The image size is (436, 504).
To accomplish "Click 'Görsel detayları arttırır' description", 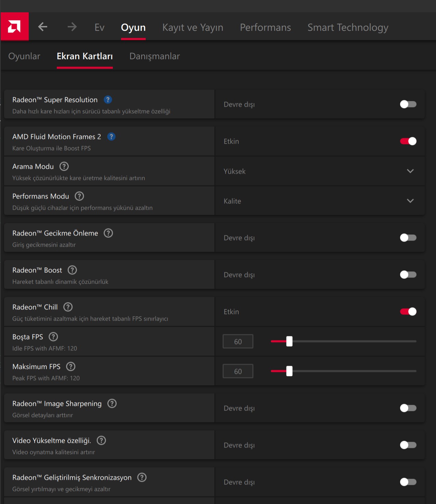I will pyautogui.click(x=43, y=415).
